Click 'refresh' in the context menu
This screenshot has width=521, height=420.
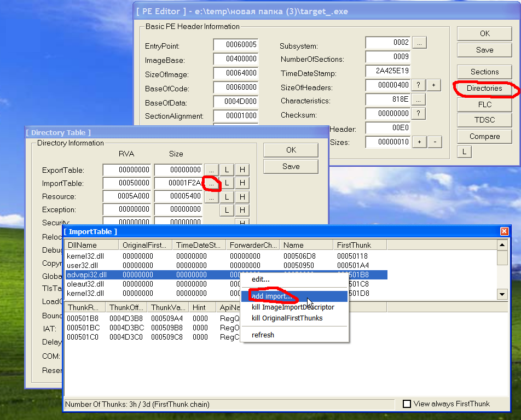point(263,335)
